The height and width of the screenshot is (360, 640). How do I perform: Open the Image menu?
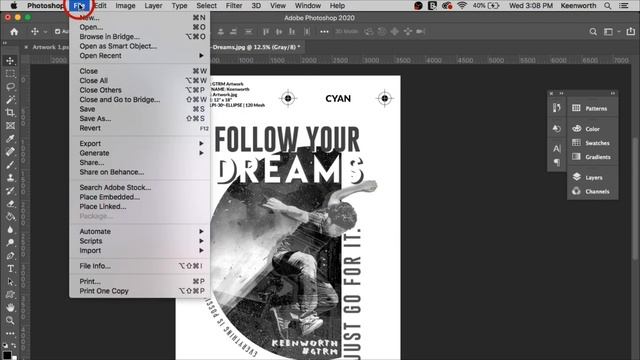tap(125, 6)
